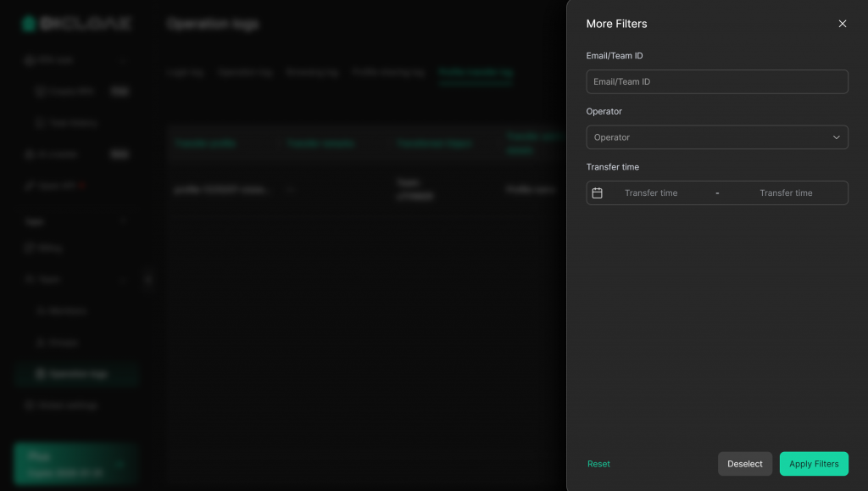Image resolution: width=868 pixels, height=491 pixels.
Task: Click the green app logo icon
Action: click(29, 24)
